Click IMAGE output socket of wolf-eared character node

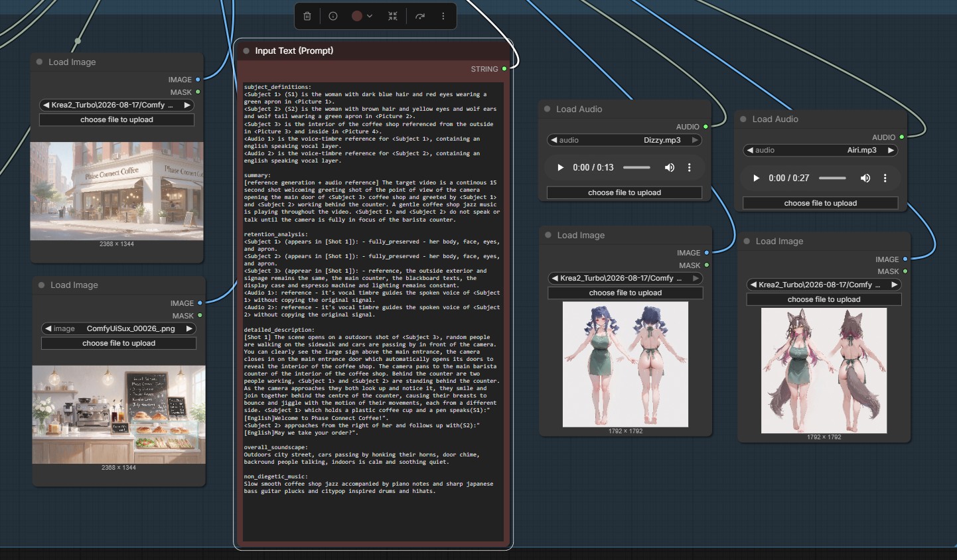[x=905, y=259]
